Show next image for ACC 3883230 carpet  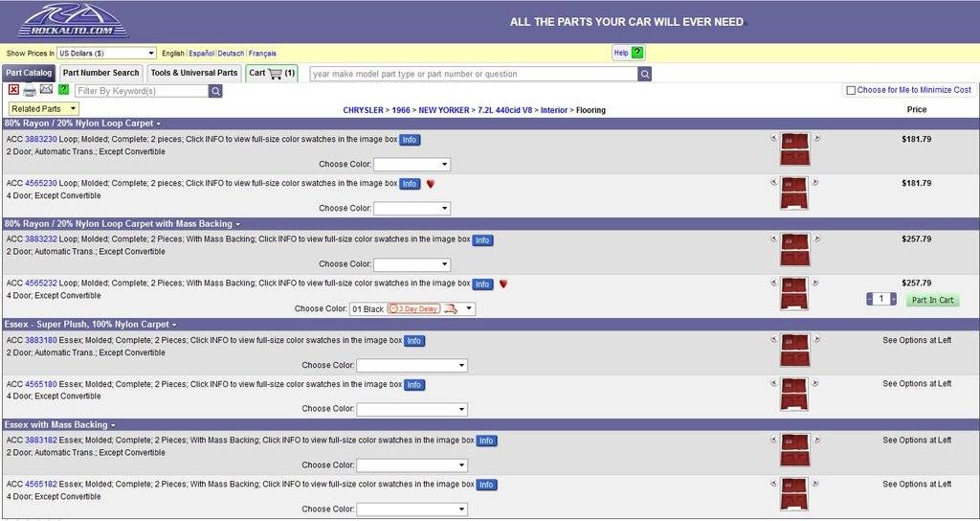coord(816,139)
